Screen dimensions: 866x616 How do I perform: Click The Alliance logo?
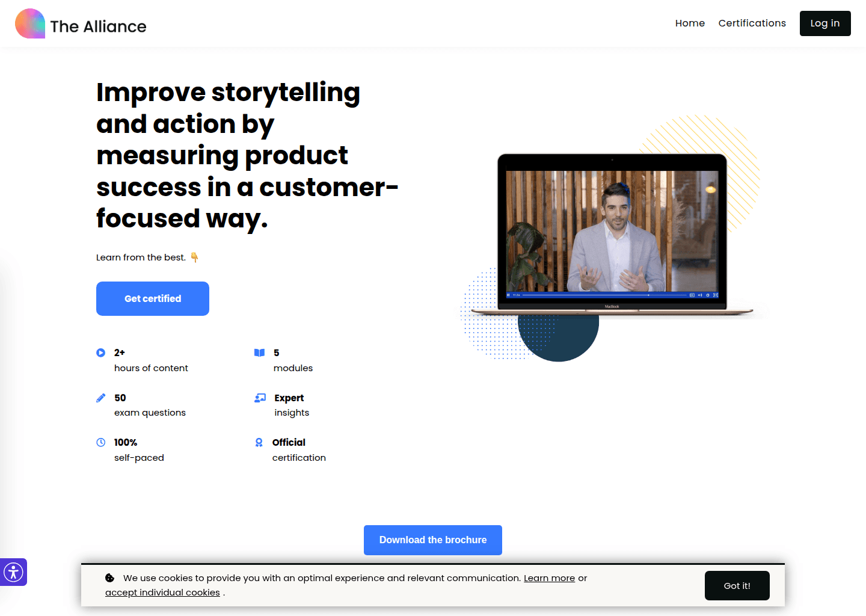point(80,23)
